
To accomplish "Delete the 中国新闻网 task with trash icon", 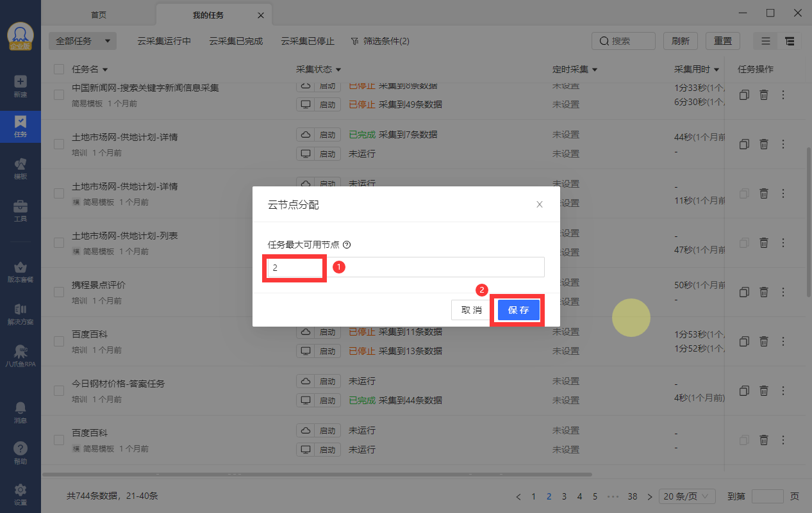I will click(x=764, y=95).
